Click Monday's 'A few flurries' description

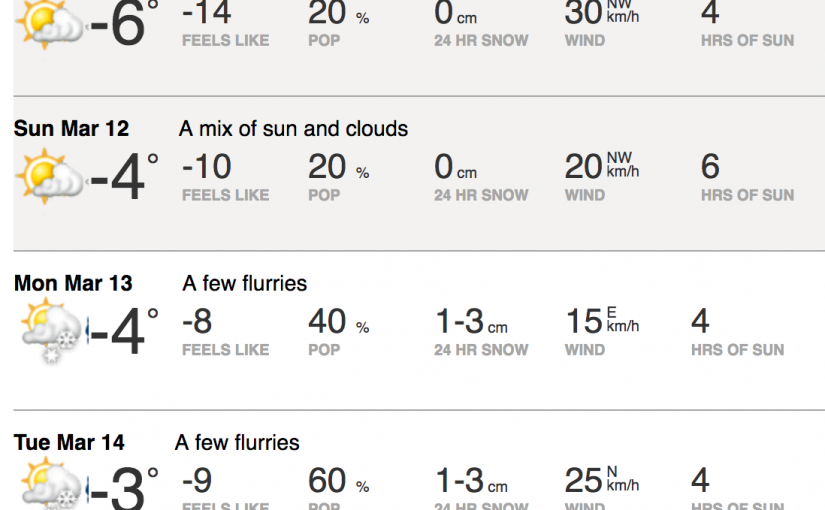pos(244,284)
